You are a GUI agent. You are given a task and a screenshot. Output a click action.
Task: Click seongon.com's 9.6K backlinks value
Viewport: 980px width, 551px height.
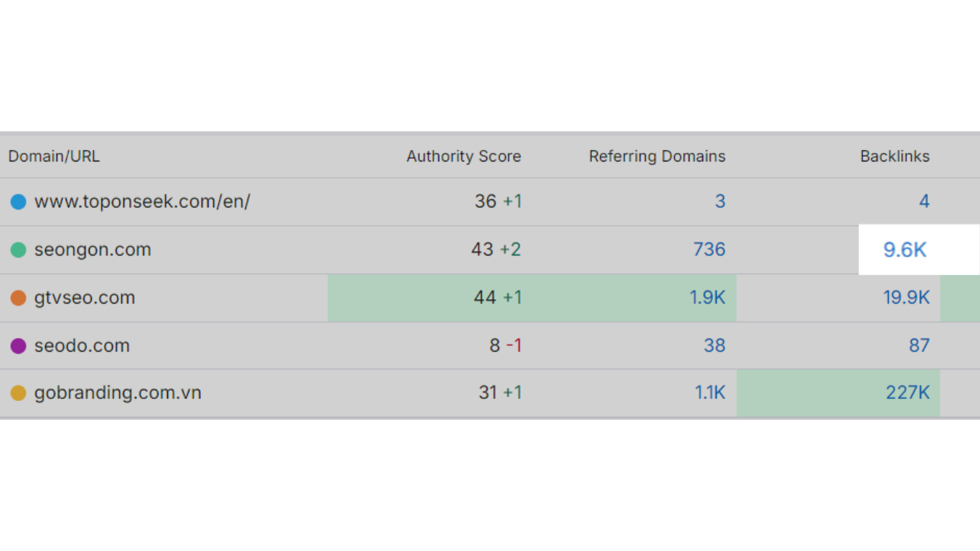point(905,250)
